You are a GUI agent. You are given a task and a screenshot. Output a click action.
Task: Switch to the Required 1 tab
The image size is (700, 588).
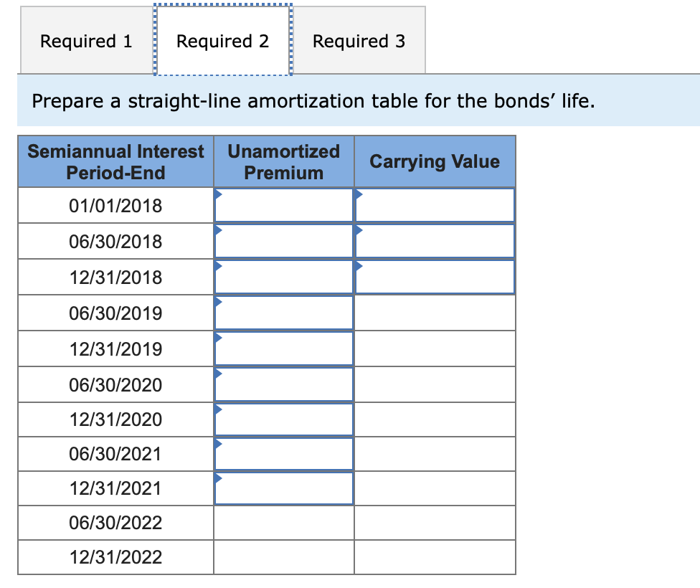tap(86, 41)
